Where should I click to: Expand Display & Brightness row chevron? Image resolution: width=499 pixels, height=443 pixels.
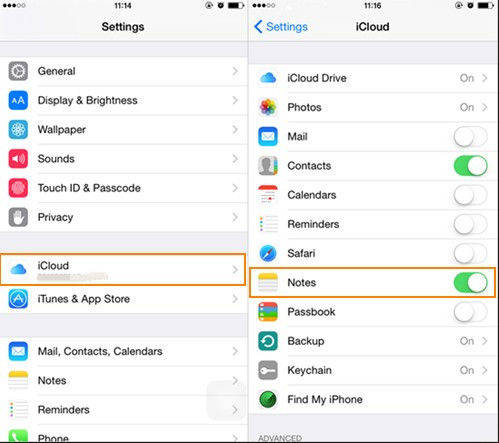pos(235,100)
